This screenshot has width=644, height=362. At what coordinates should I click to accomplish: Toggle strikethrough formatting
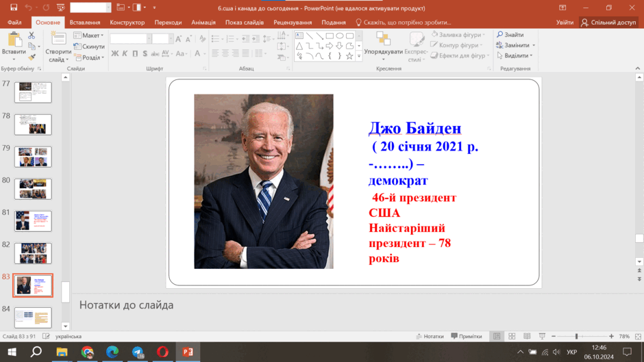pyautogui.click(x=155, y=53)
